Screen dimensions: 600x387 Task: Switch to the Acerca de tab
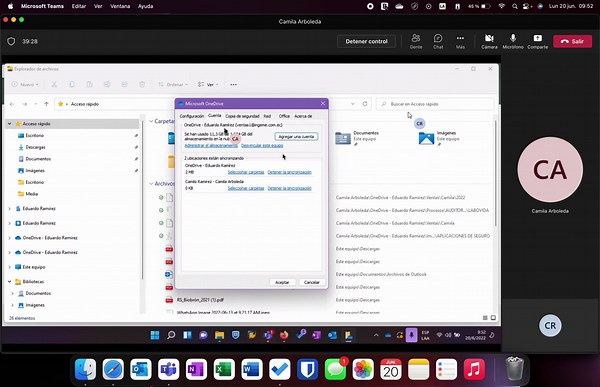pyautogui.click(x=303, y=116)
